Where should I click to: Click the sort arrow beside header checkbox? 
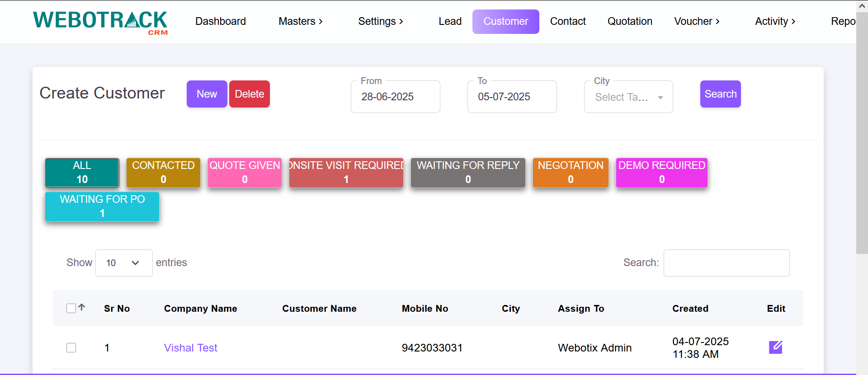pyautogui.click(x=82, y=307)
